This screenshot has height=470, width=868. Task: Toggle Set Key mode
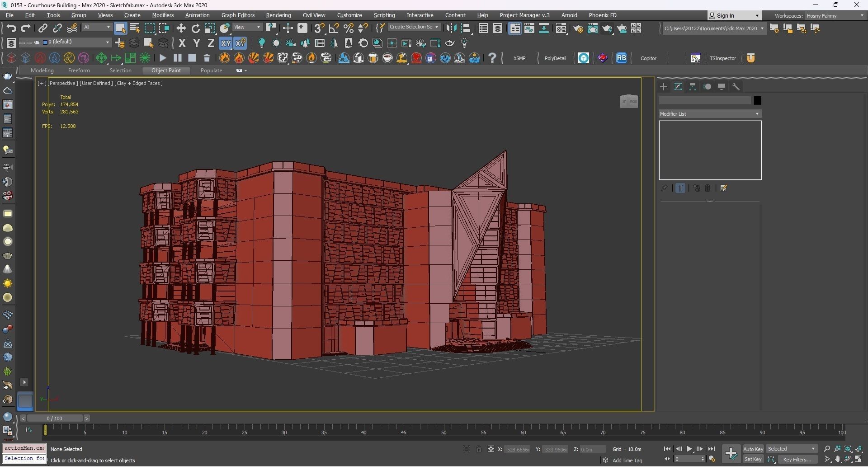753,459
